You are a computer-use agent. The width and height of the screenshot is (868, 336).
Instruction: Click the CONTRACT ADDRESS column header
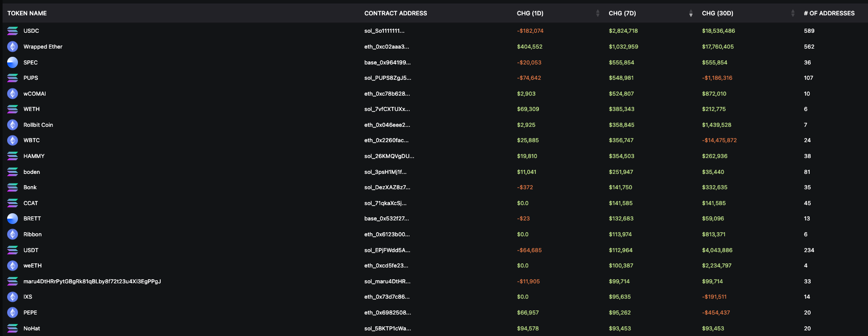(x=396, y=13)
